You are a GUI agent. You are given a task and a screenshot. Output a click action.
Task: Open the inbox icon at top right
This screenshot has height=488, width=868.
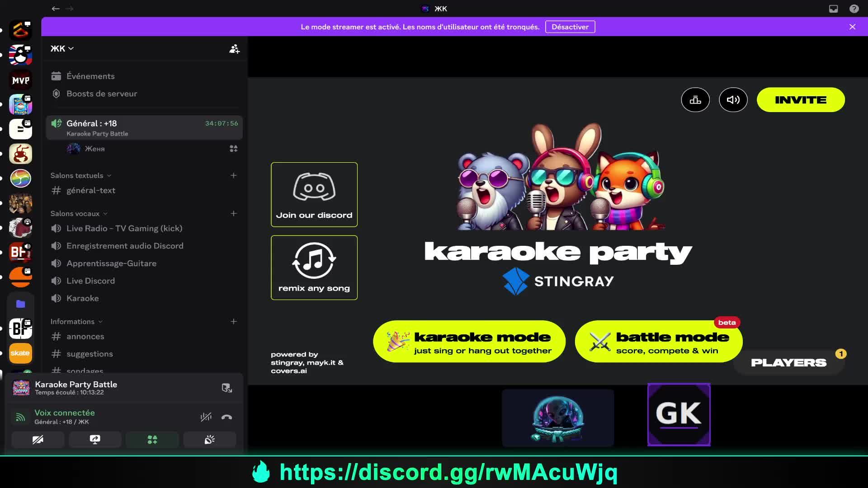point(833,9)
